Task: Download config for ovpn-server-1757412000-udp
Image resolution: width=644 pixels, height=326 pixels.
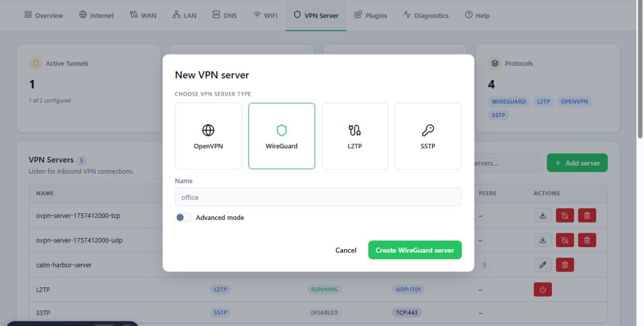Action: pos(543,240)
